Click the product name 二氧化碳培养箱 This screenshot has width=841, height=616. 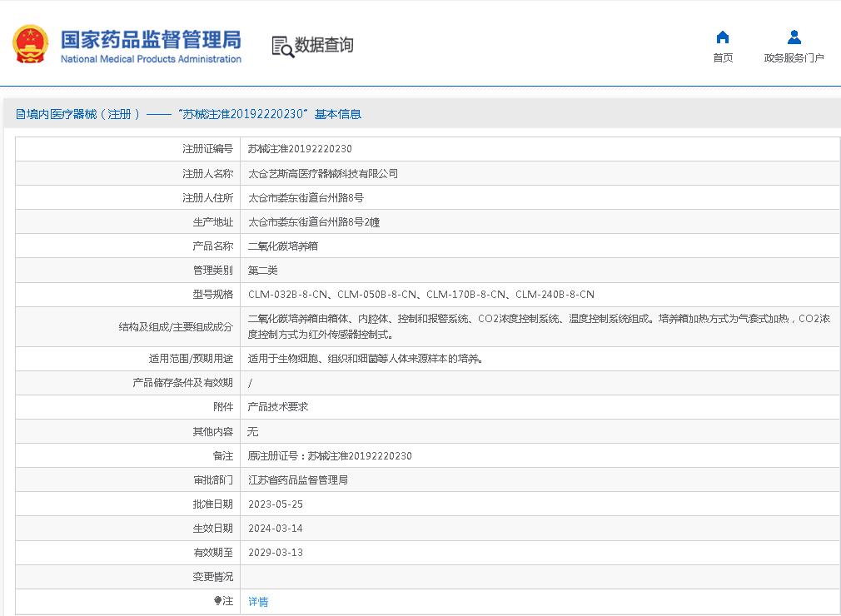click(x=283, y=246)
